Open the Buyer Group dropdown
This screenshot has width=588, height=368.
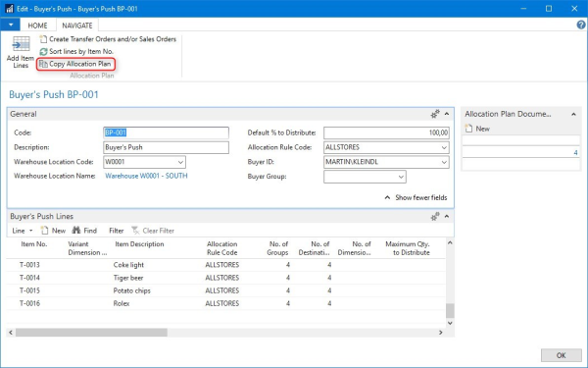click(x=401, y=177)
